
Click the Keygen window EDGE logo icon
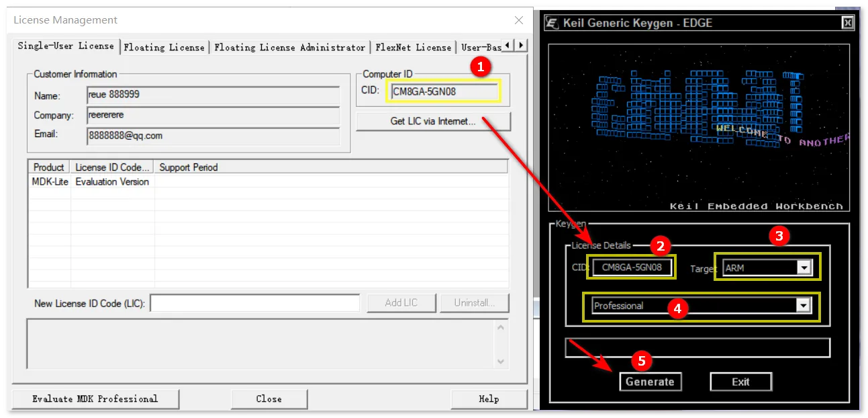552,23
